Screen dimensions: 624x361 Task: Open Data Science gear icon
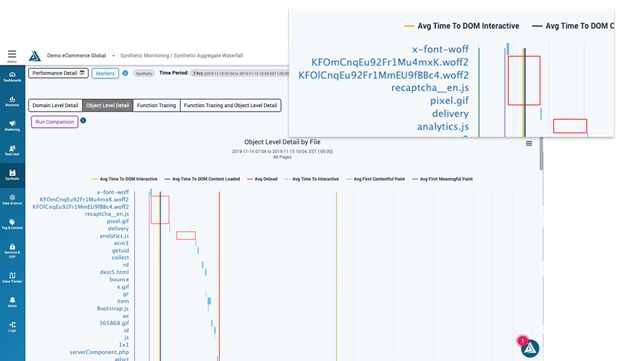(12, 199)
